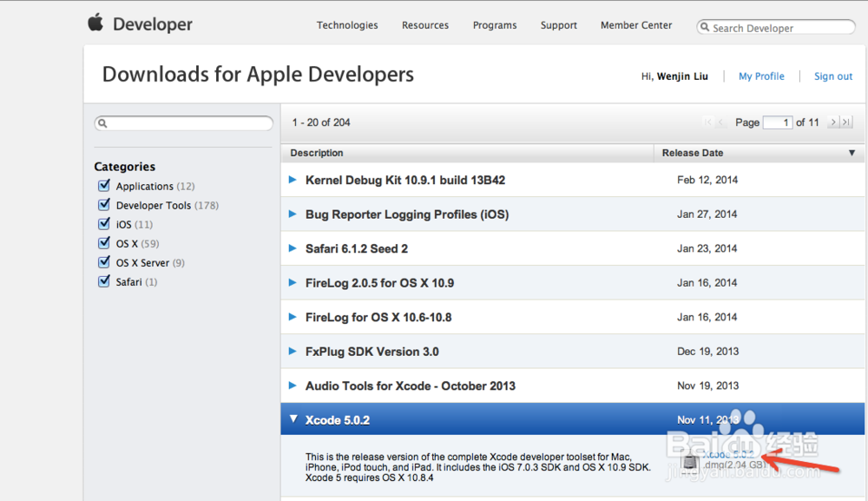Open the Resources menu
Screen dimensions: 868x501
coord(425,25)
